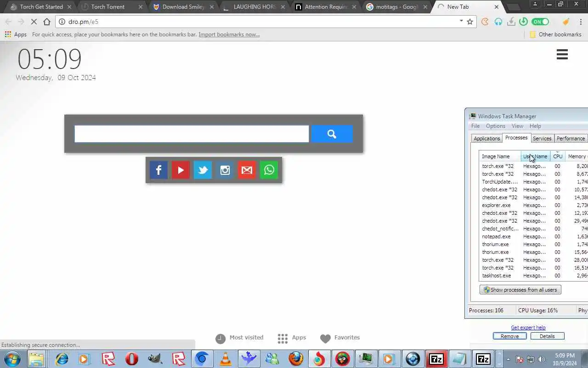Click the volume speaker tray icon
Image resolution: width=588 pixels, height=368 pixels.
point(542,359)
